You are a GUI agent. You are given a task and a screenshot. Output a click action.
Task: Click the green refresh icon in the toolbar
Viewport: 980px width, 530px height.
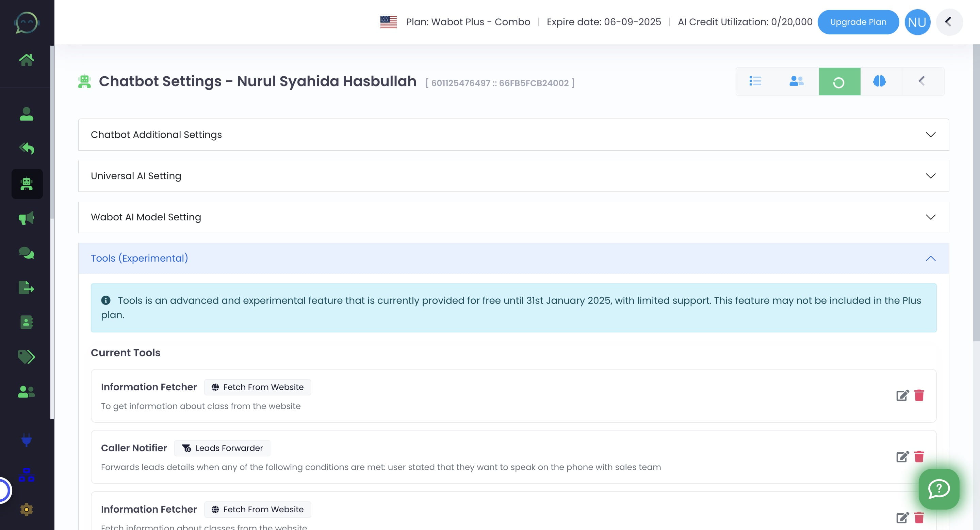pyautogui.click(x=839, y=81)
